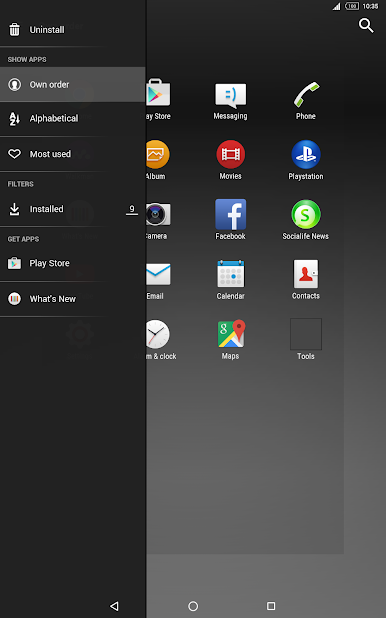Open the Playstation app
Screen dimensions: 386x618
[306, 160]
